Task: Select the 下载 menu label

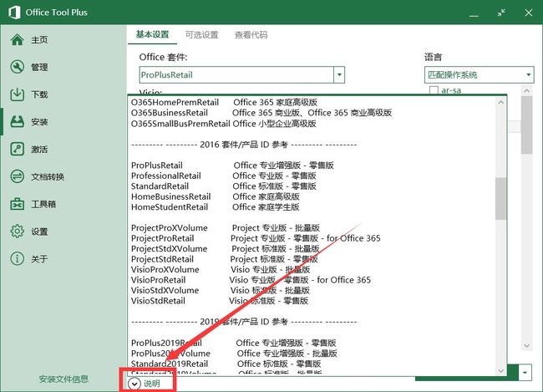Action: (x=39, y=94)
